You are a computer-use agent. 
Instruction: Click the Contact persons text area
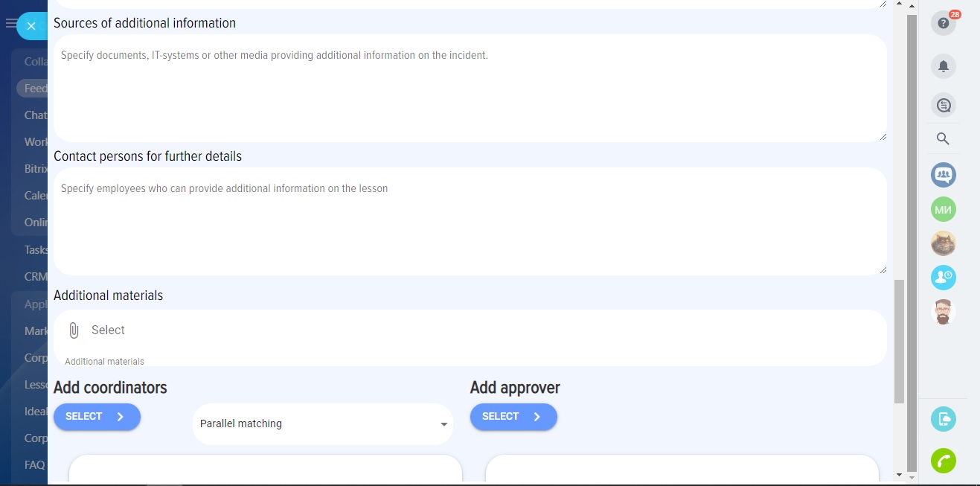point(470,221)
